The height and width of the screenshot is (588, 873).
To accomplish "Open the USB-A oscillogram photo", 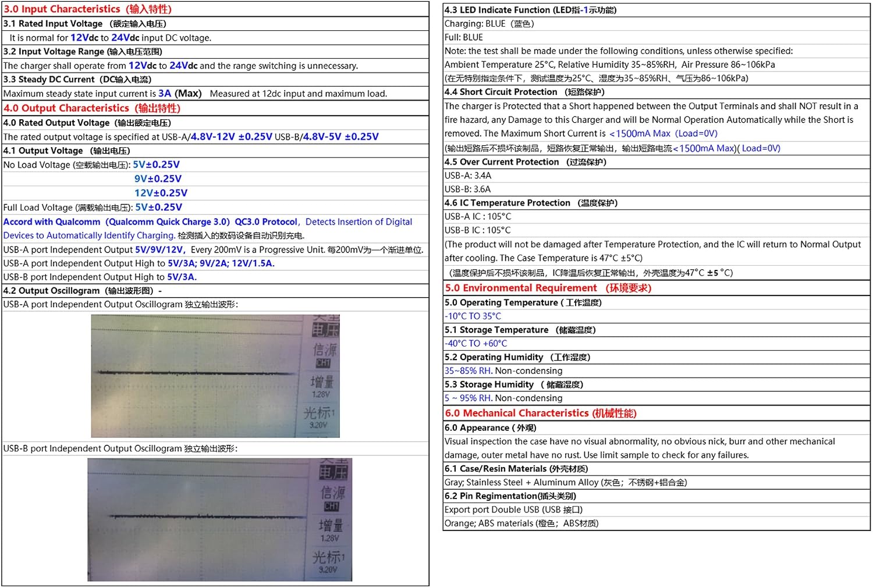I will (x=215, y=376).
